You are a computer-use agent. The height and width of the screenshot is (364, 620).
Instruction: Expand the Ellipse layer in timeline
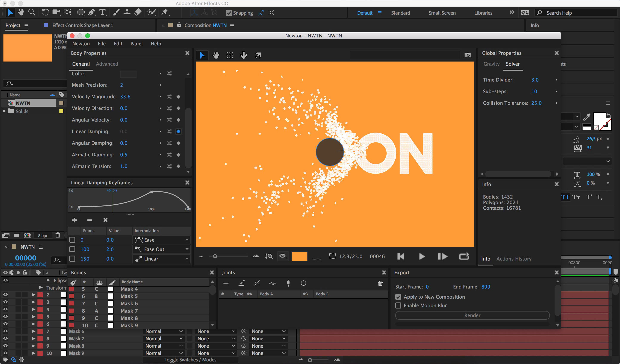(47, 280)
